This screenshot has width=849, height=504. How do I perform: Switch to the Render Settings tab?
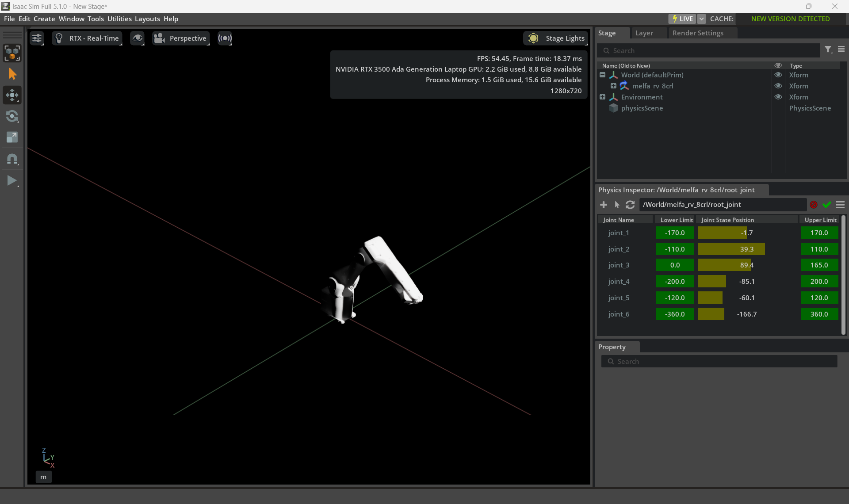click(698, 33)
